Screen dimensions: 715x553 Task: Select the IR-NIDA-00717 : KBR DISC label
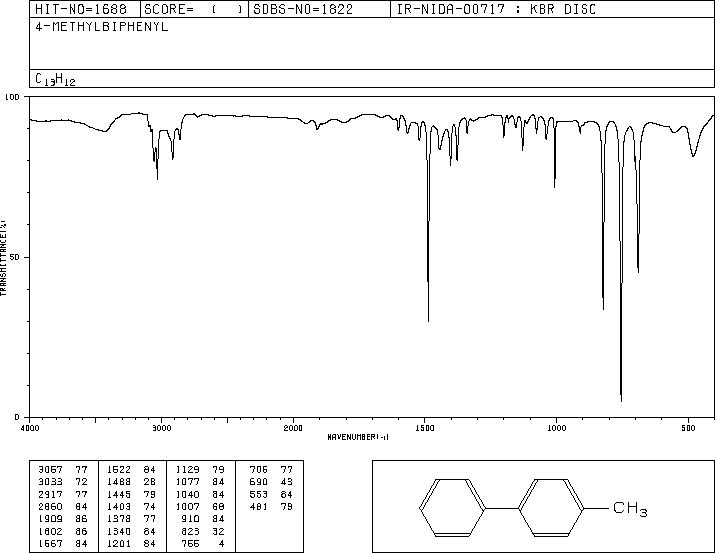[496, 9]
